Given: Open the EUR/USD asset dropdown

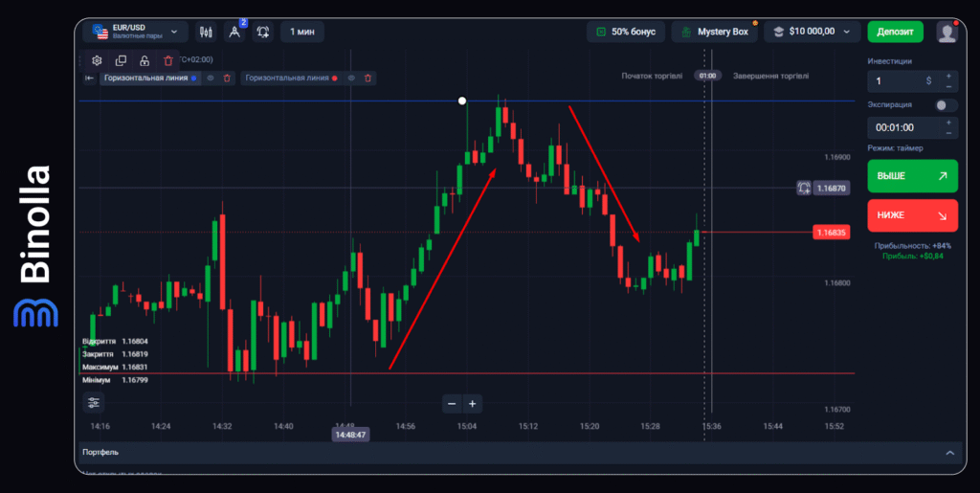Looking at the screenshot, I should coord(134,32).
